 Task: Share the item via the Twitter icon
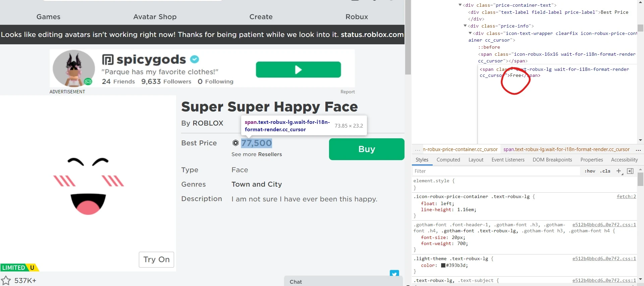coord(394,273)
